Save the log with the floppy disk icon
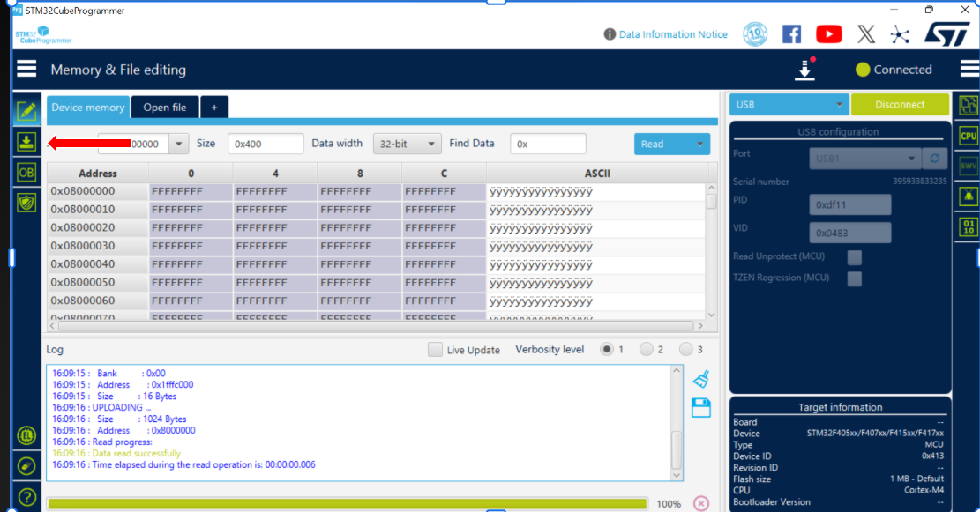This screenshot has height=512, width=980. 701,407
